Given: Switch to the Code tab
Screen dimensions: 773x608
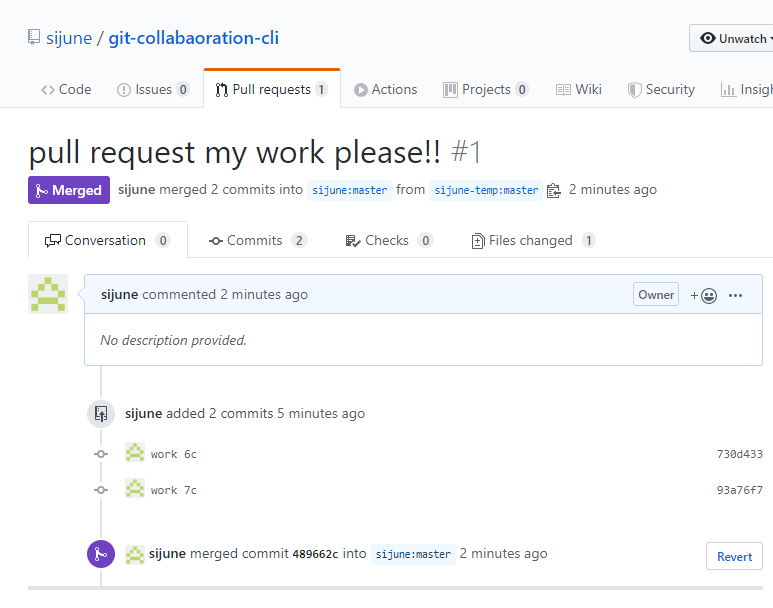Looking at the screenshot, I should click(66, 89).
